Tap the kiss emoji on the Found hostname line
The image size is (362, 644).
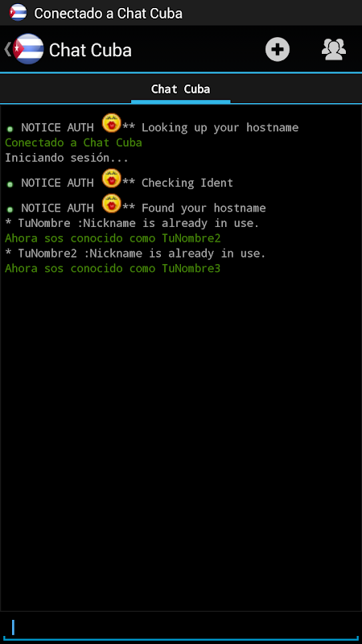111,204
